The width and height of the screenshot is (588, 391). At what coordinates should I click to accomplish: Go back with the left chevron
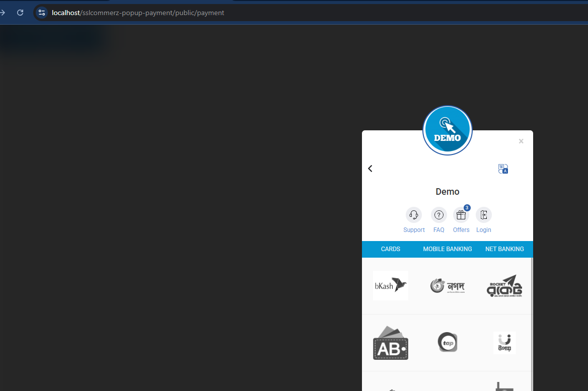coord(370,168)
